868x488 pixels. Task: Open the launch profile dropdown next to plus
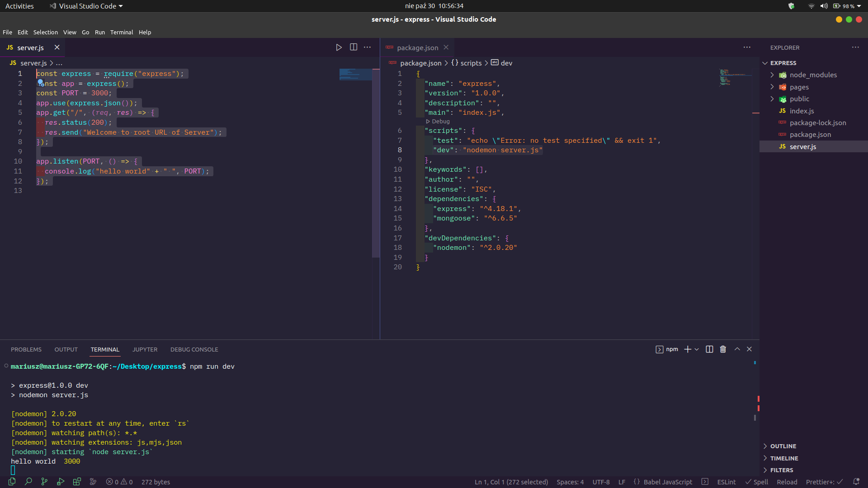coord(697,349)
